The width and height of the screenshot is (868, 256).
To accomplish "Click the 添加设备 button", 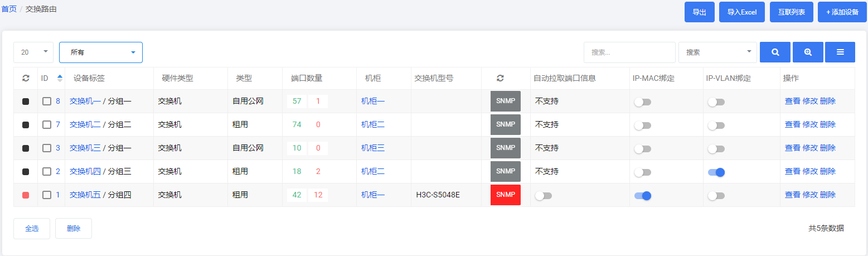I will pos(842,12).
